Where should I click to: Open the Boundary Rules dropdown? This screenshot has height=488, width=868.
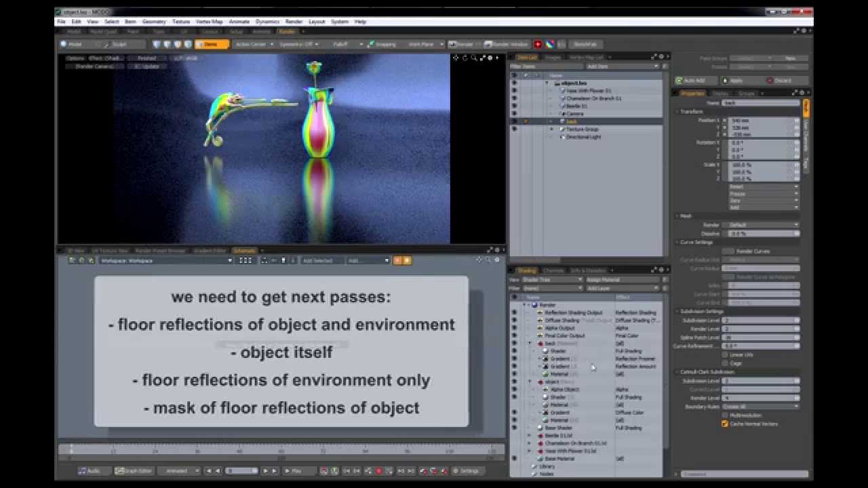coord(760,406)
